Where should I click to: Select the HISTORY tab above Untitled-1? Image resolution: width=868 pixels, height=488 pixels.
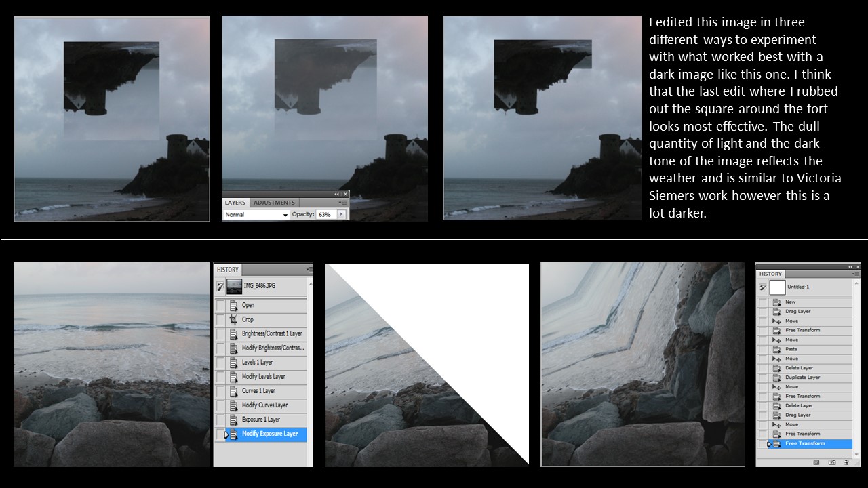(x=770, y=274)
